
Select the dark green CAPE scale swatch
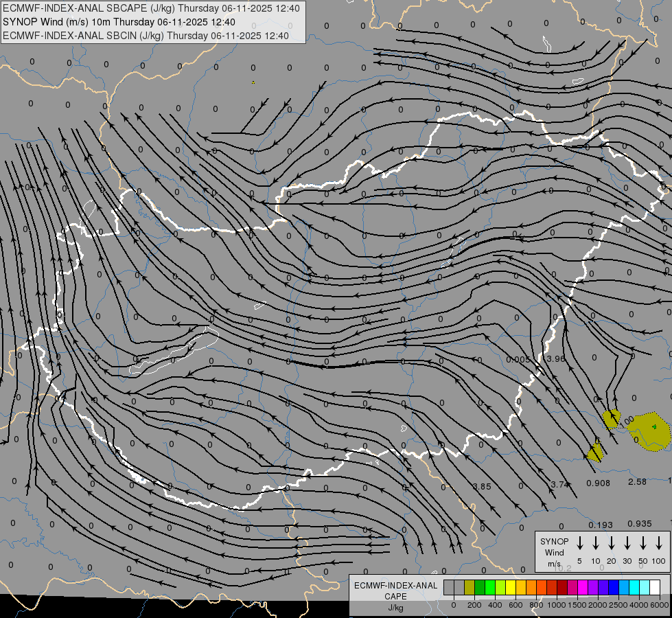480,587
